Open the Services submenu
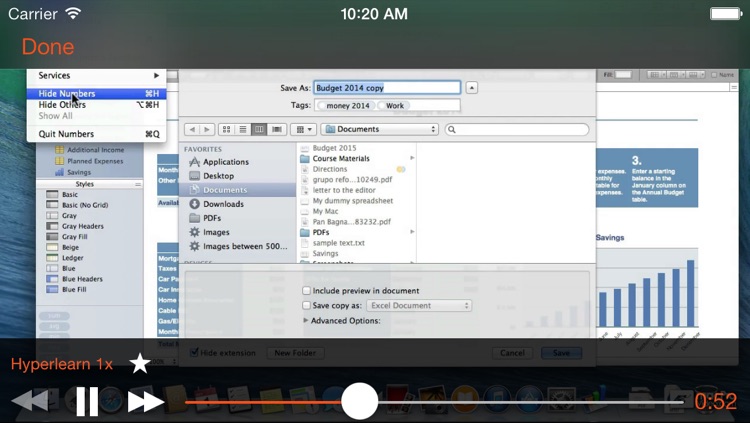The image size is (750, 423). pyautogui.click(x=97, y=76)
